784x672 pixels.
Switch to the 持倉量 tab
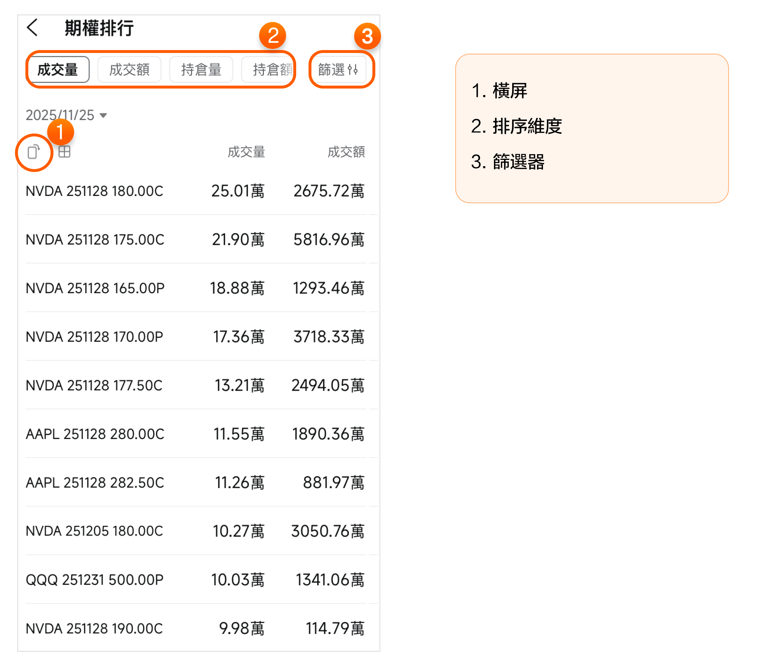pyautogui.click(x=201, y=70)
